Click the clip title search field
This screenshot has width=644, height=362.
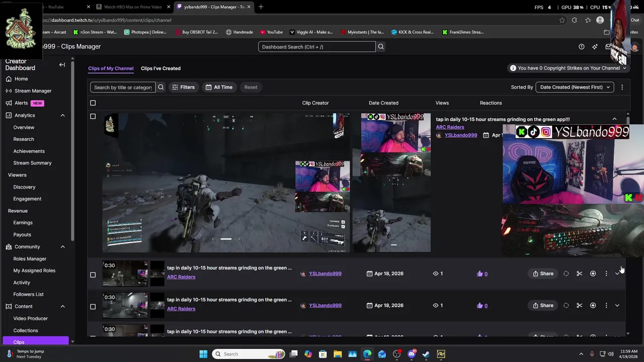(x=123, y=87)
